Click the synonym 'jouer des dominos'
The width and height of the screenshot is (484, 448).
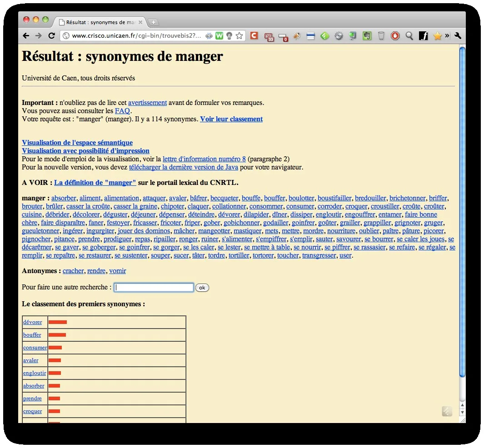(144, 231)
